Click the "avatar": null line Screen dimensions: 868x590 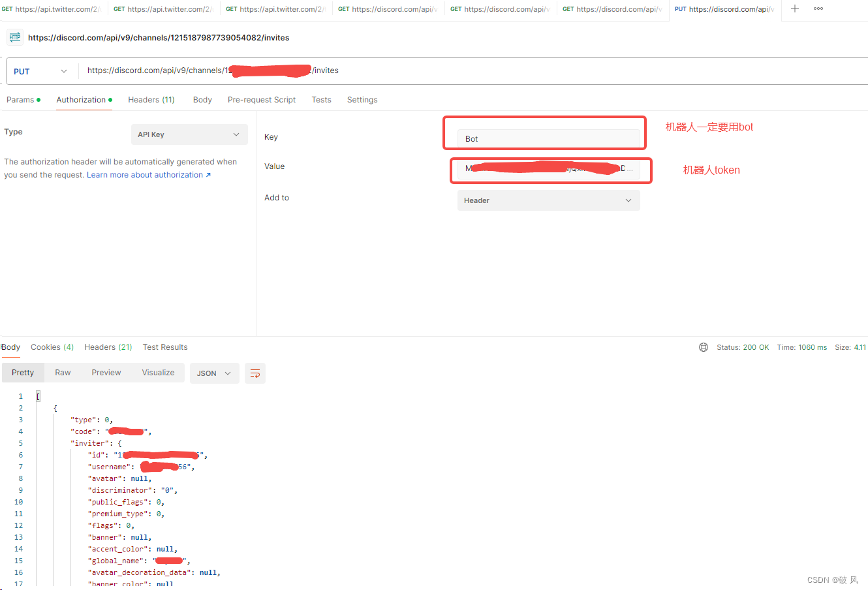pyautogui.click(x=119, y=478)
